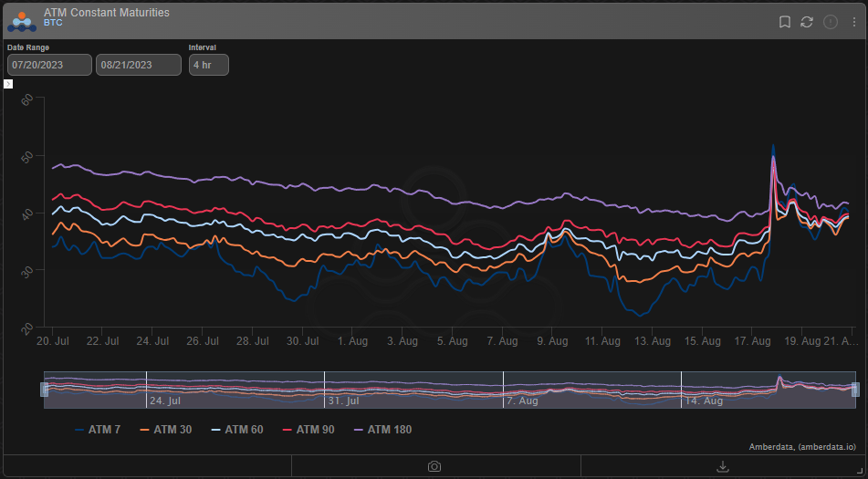Click the 9. Aug x-axis label
This screenshot has width=868, height=479.
[x=552, y=340]
